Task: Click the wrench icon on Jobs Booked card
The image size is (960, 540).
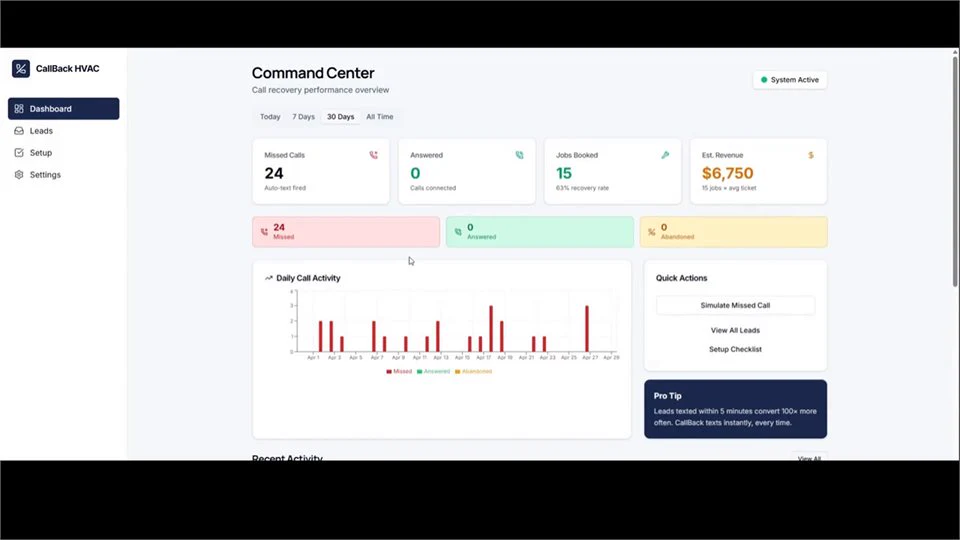Action: pos(665,156)
